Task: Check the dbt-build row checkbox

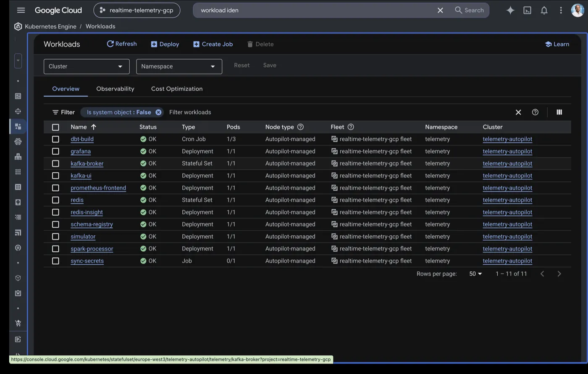Action: tap(55, 139)
